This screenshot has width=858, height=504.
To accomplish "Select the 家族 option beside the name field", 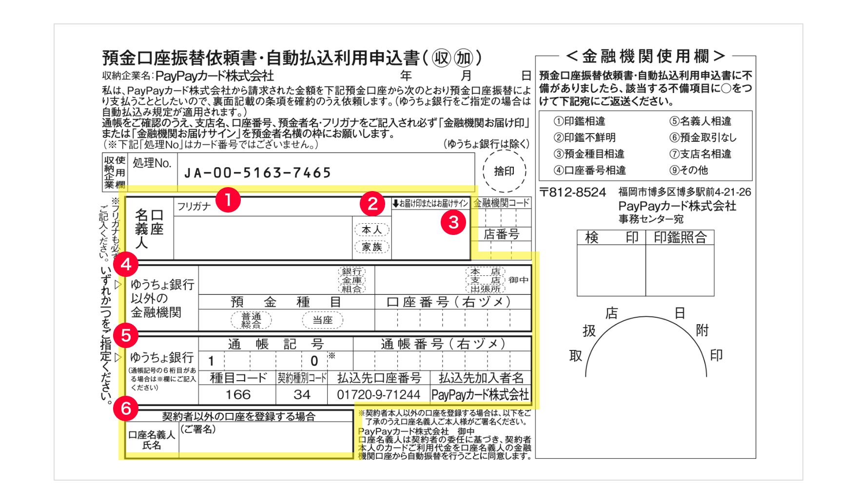I will (x=372, y=247).
